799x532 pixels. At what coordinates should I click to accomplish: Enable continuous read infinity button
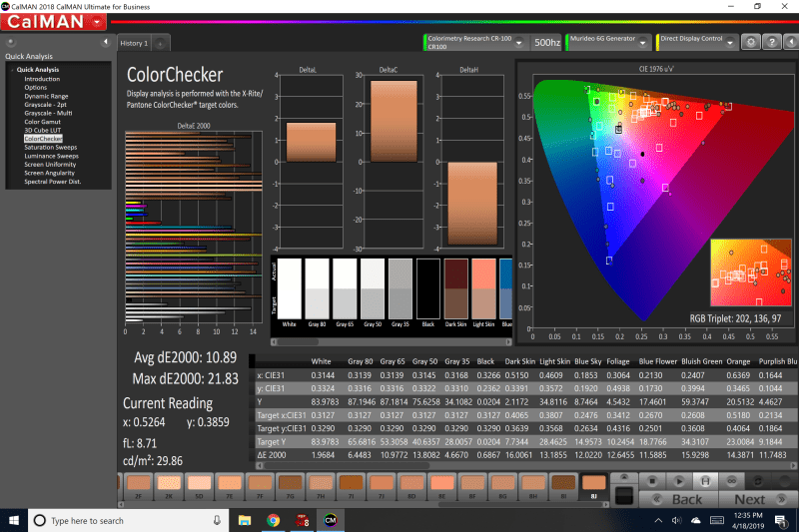coord(732,481)
